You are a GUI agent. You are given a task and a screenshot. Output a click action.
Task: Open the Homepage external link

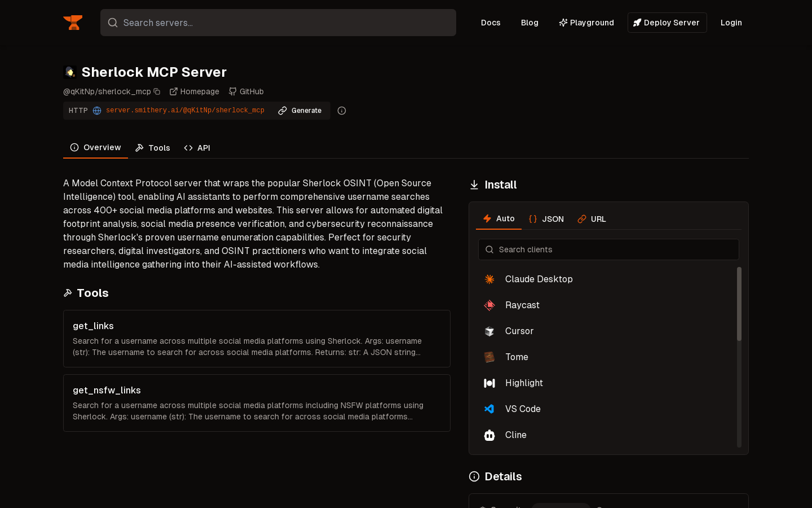(195, 91)
